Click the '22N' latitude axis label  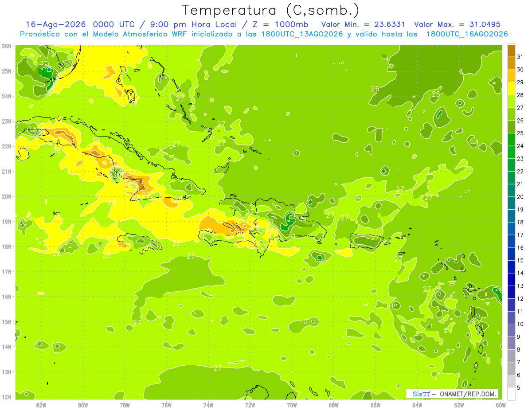click(7, 146)
